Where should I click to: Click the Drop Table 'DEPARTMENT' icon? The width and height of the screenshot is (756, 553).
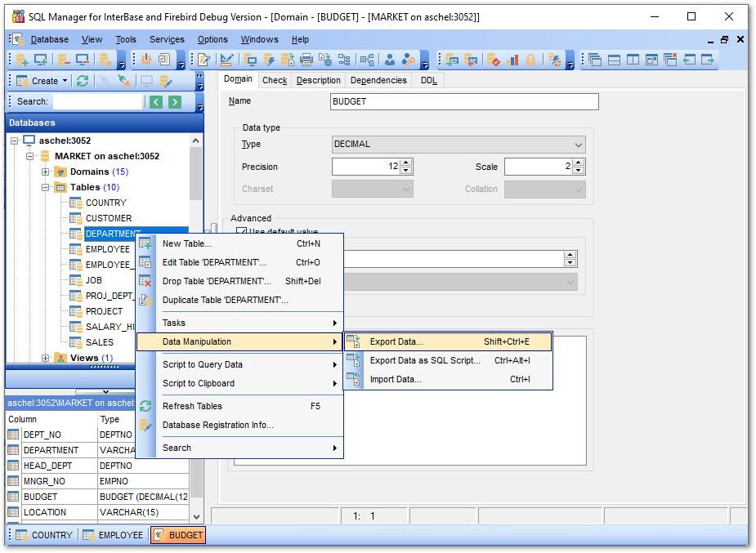click(145, 281)
